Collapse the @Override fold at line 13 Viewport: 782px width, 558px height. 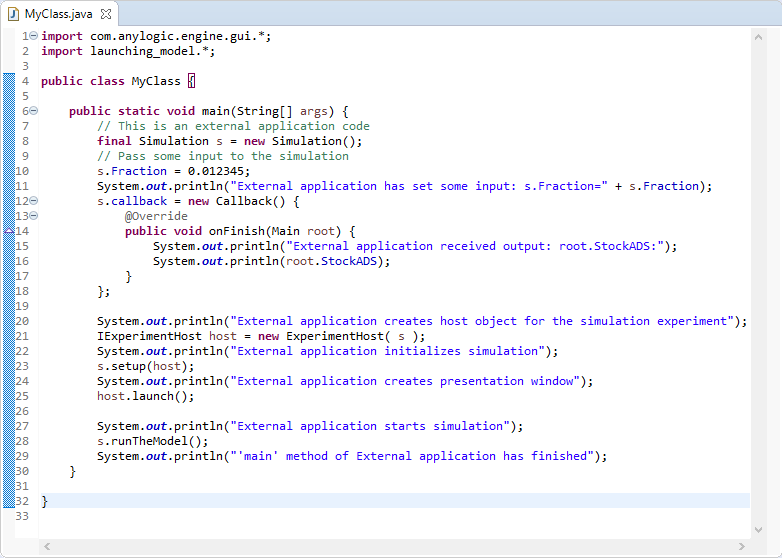[x=33, y=216]
